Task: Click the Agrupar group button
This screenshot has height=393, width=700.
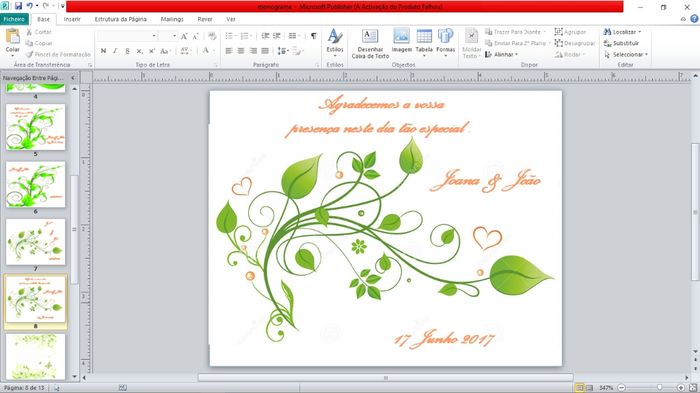Action: tap(570, 32)
